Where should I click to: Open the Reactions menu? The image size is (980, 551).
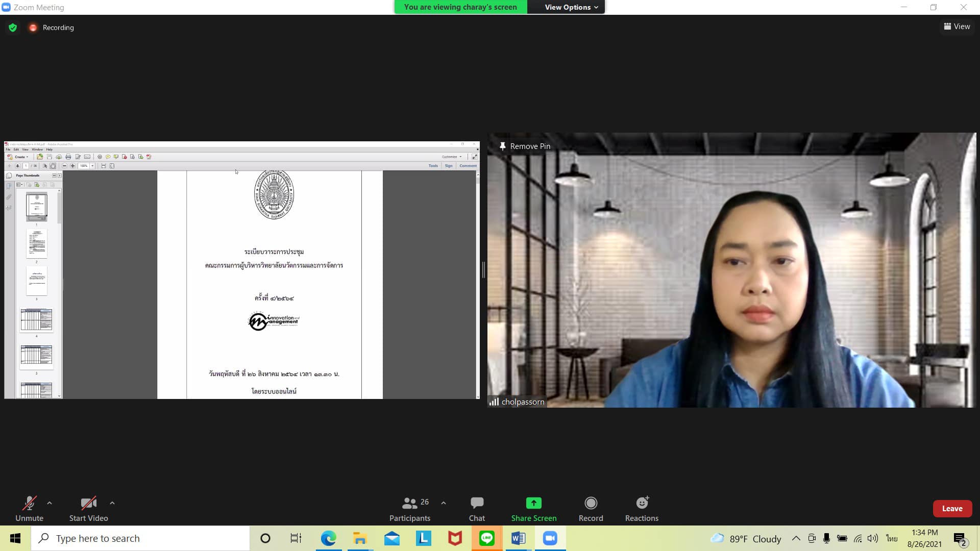(642, 509)
